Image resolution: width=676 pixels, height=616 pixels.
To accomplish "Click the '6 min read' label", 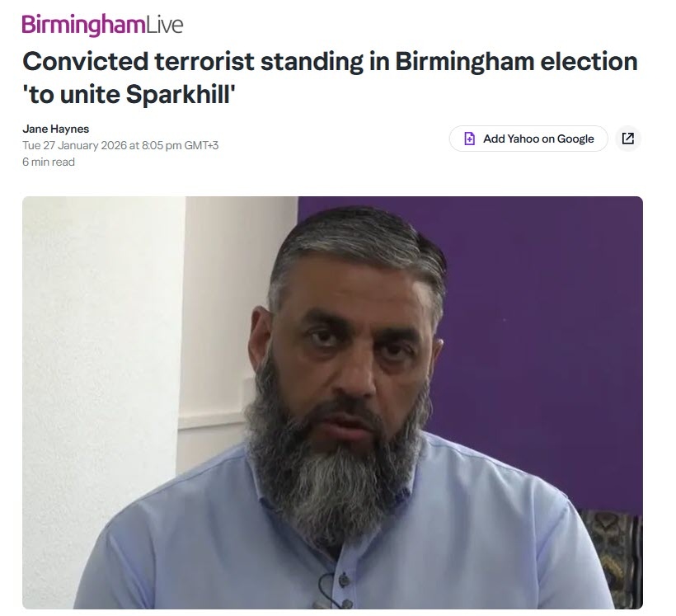I will tap(49, 162).
